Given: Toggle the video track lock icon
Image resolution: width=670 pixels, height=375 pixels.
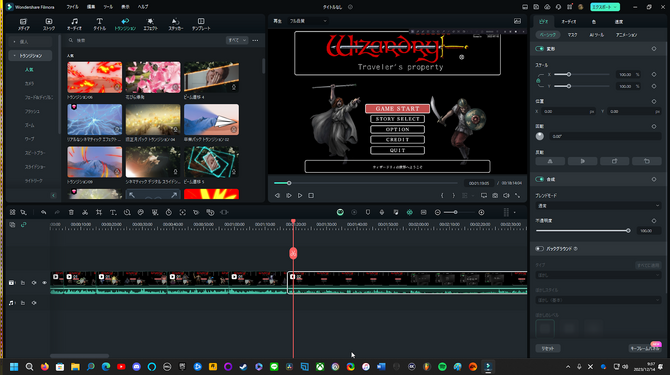Looking at the screenshot, I should pos(23,283).
